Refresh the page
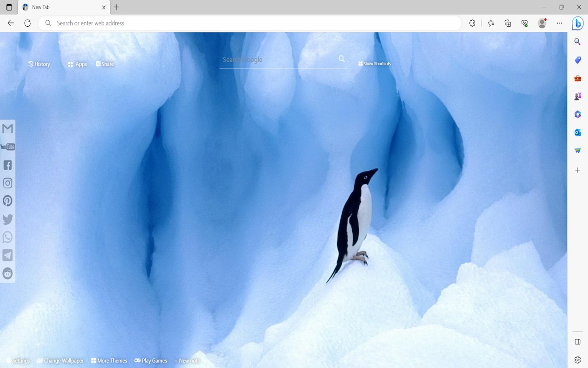The image size is (588, 368). [28, 23]
